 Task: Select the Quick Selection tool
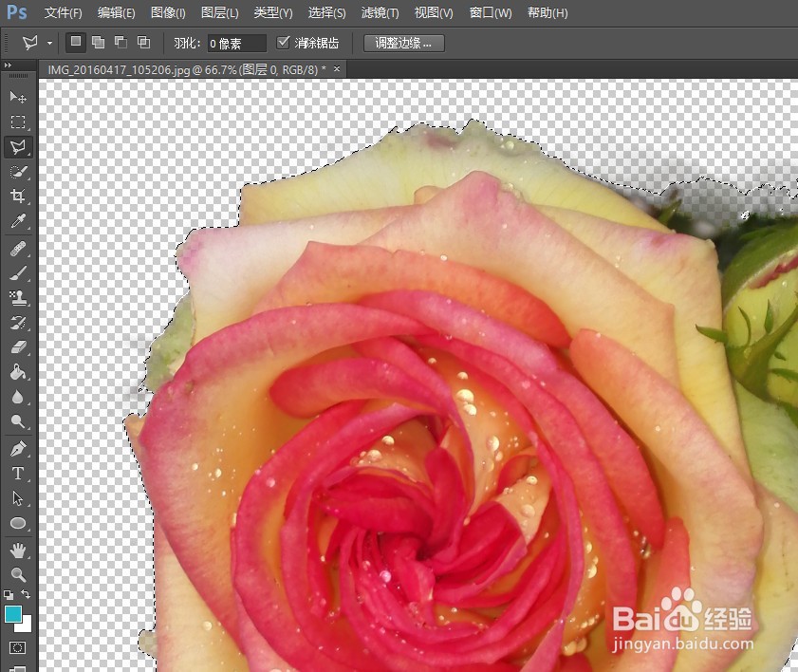point(18,172)
